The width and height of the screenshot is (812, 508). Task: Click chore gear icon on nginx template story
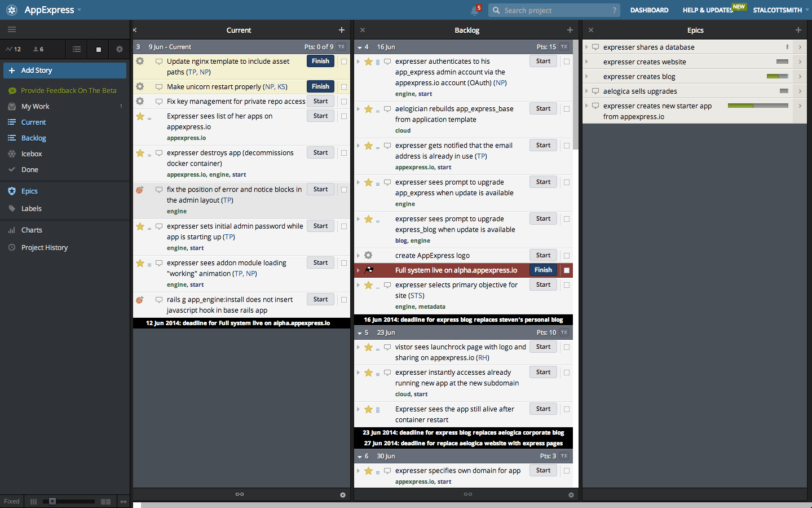click(140, 61)
